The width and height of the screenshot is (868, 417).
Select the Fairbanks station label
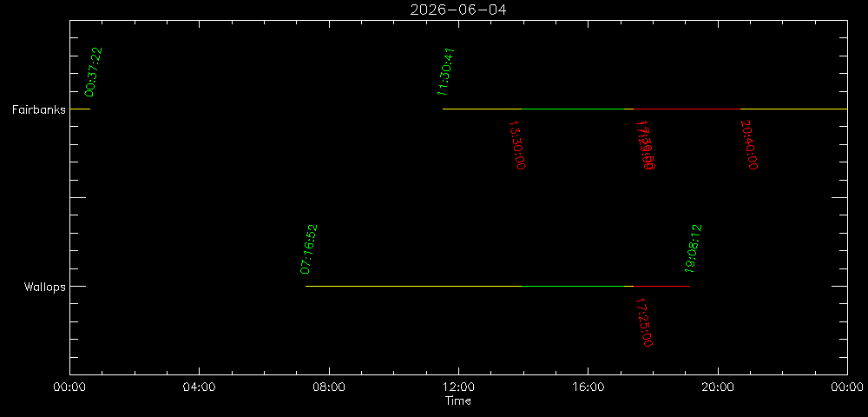[x=38, y=109]
